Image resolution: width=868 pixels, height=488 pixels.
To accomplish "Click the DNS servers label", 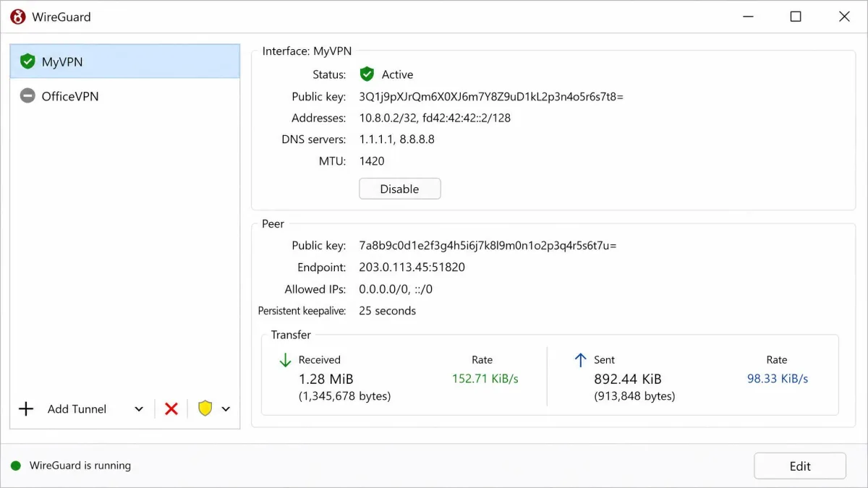I will click(314, 140).
